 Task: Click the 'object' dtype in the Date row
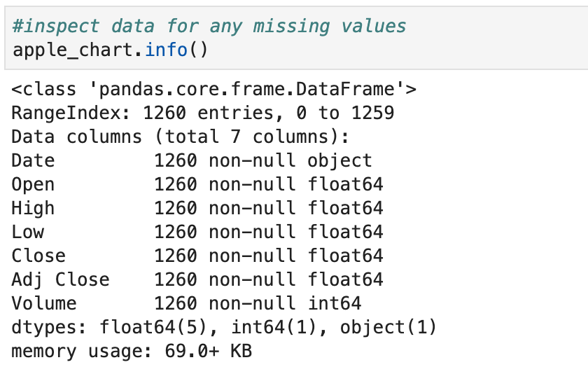click(x=339, y=161)
